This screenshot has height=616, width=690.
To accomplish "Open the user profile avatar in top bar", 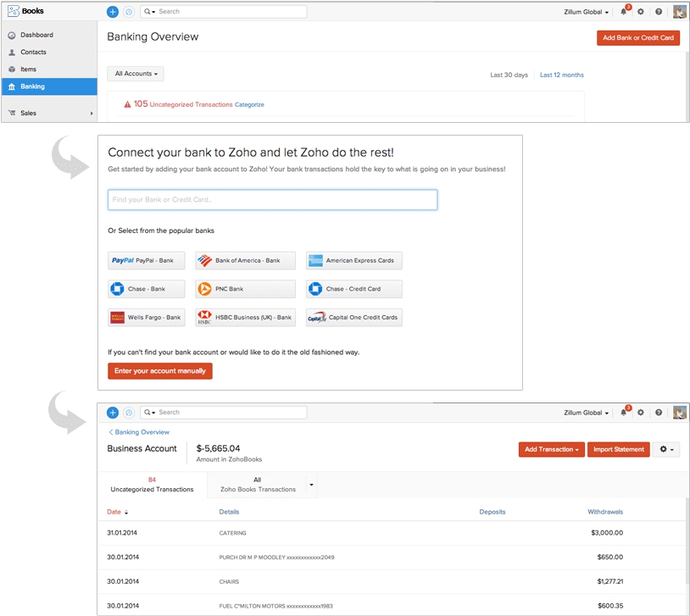I will [x=679, y=12].
